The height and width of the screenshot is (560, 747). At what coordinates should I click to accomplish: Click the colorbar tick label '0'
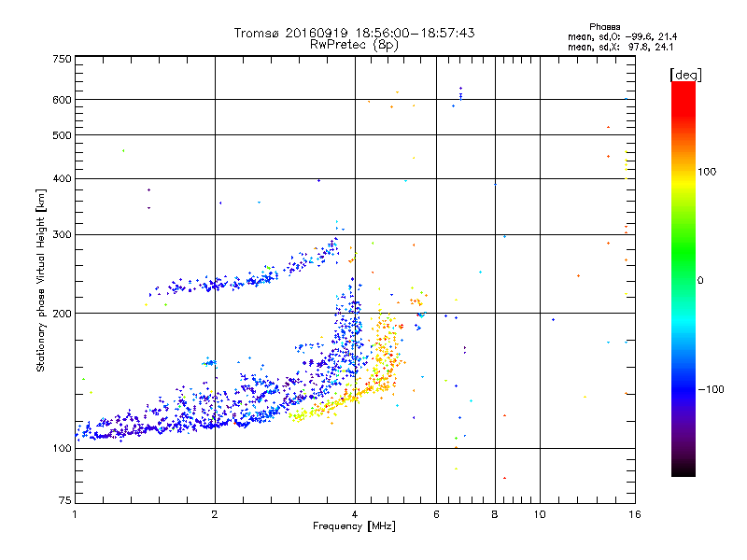coord(700,281)
